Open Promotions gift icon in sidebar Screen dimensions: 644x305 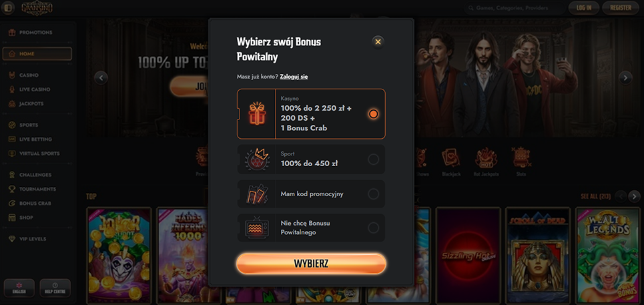pos(12,33)
